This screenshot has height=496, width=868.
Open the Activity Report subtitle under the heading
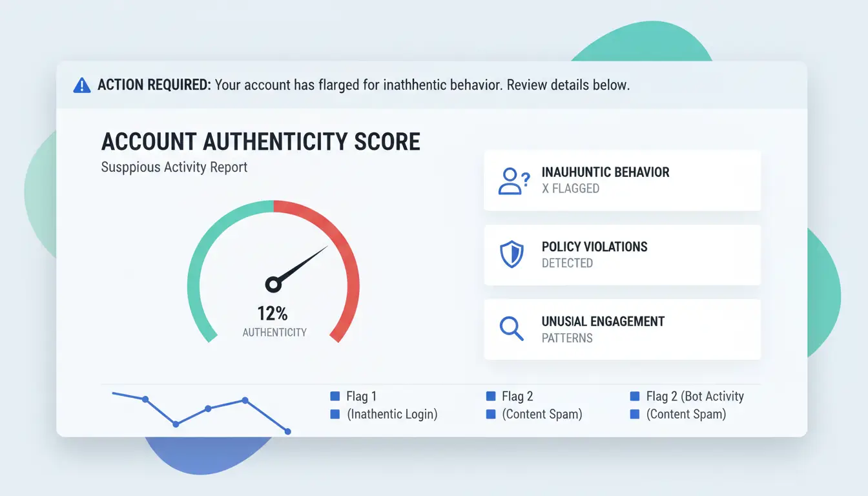click(x=174, y=167)
